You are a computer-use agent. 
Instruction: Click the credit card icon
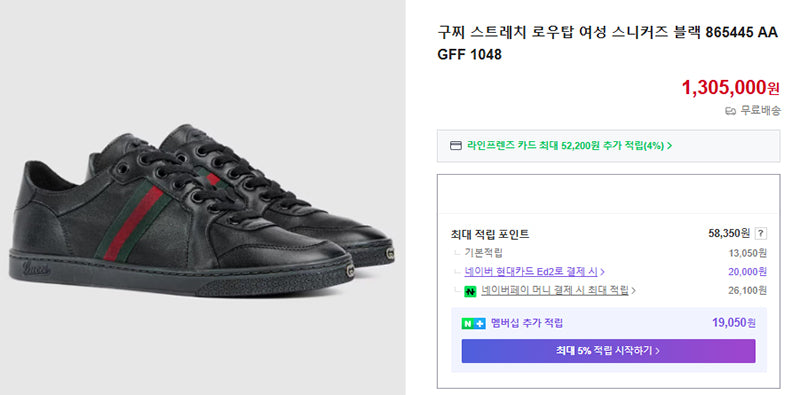coord(455,145)
